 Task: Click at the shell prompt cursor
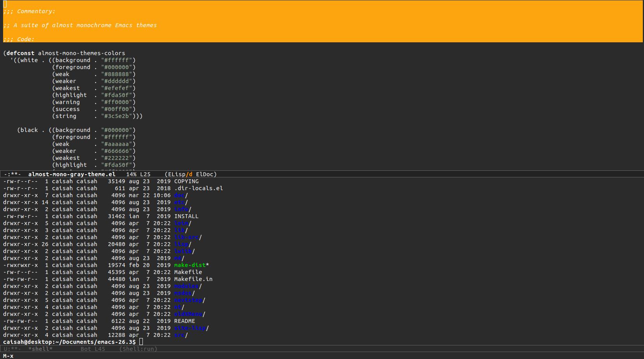click(141, 342)
